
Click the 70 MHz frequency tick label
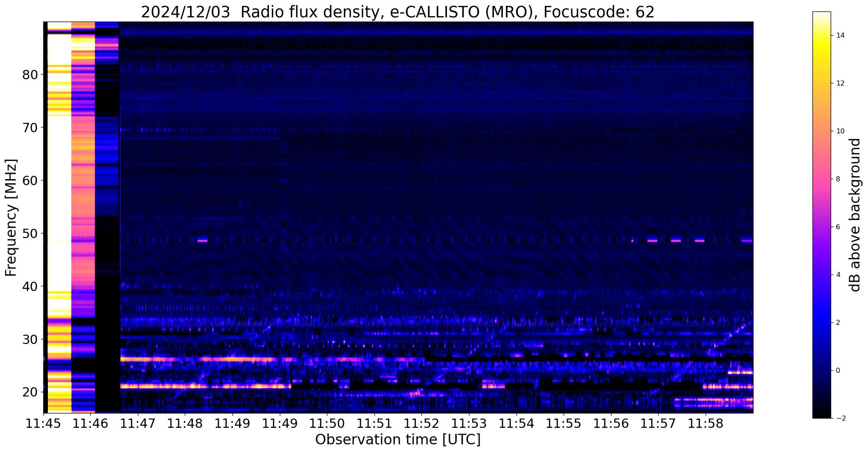point(30,128)
